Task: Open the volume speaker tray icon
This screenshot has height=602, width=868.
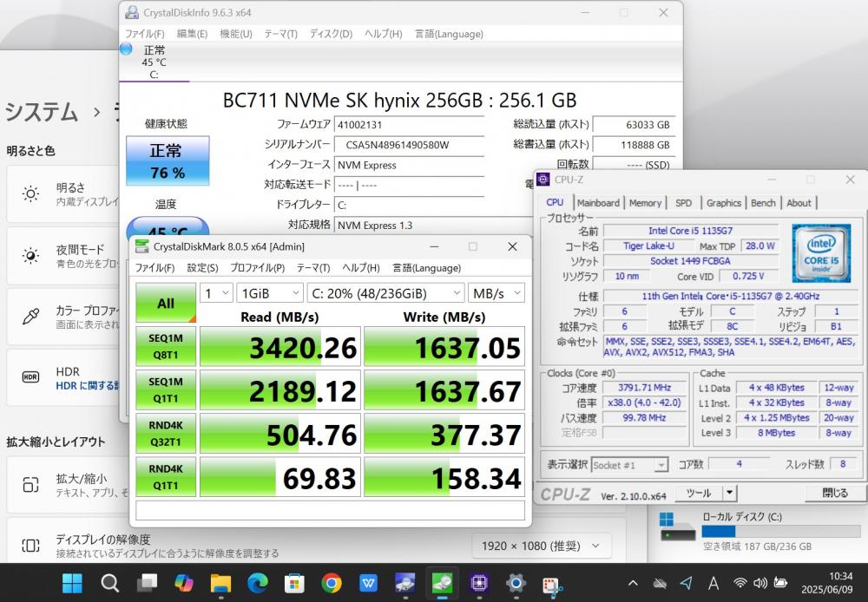Action: tap(760, 583)
